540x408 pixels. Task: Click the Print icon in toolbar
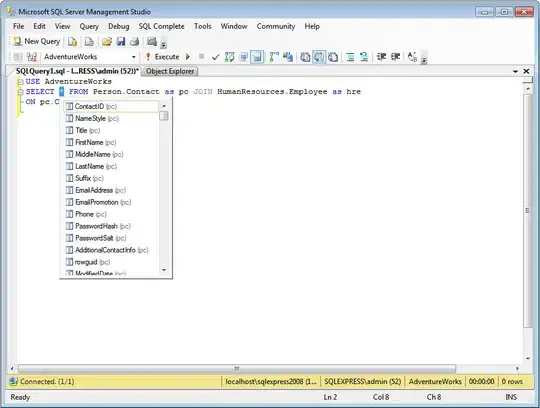[x=134, y=42]
